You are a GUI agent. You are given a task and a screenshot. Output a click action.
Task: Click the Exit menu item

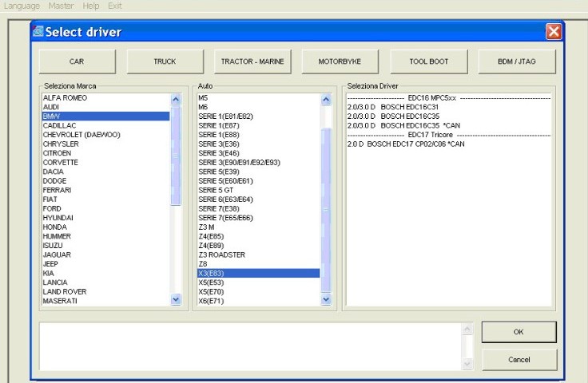click(115, 6)
